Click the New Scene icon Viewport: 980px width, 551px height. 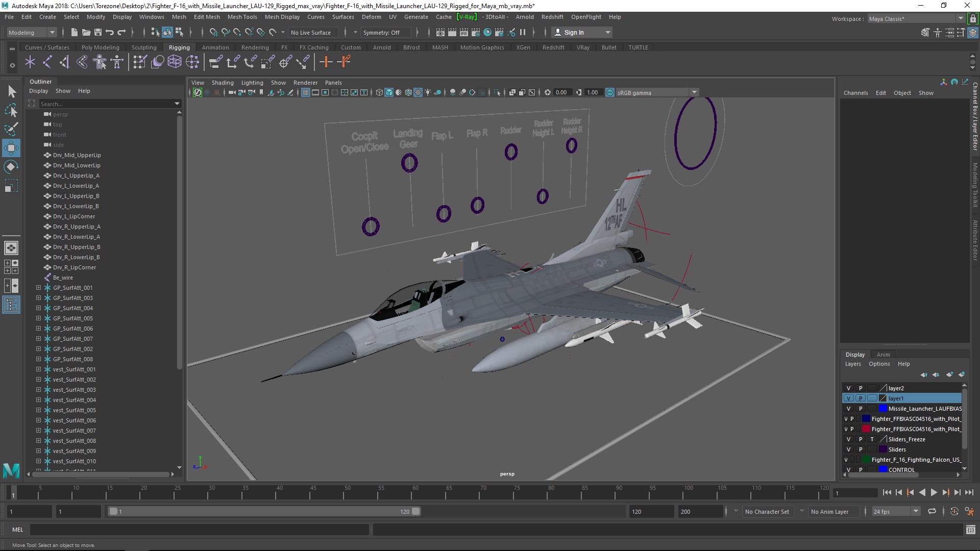tap(74, 32)
